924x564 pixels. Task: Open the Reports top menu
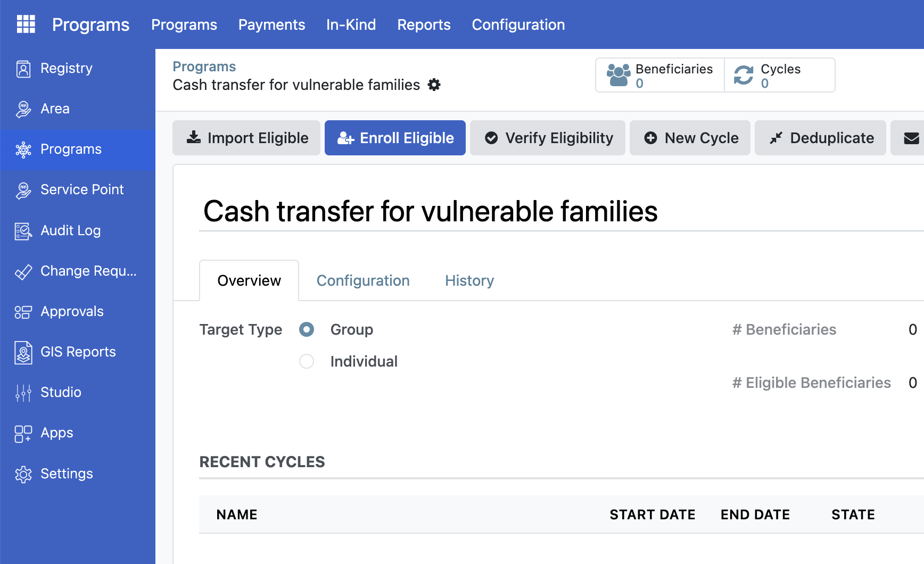click(424, 24)
